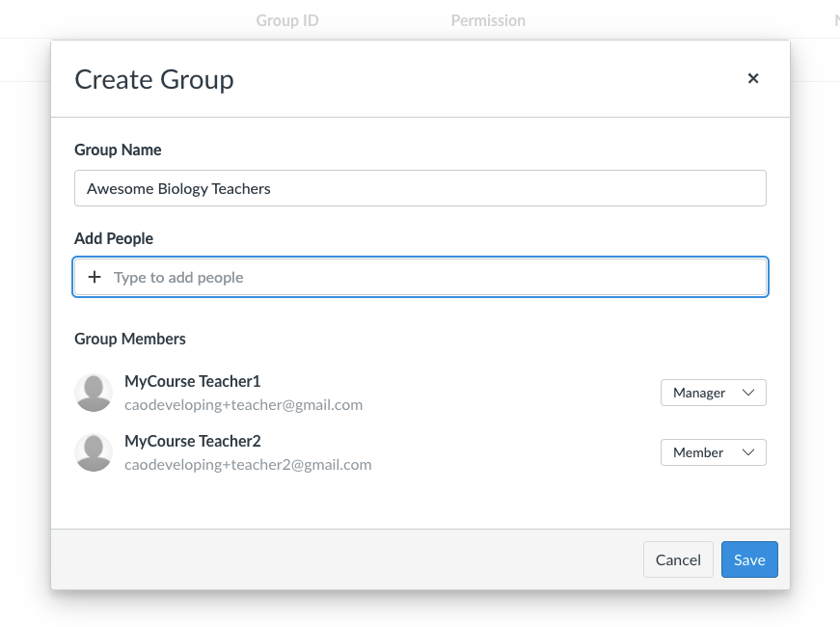840x627 pixels.
Task: Click the Add People label
Action: pos(114,238)
